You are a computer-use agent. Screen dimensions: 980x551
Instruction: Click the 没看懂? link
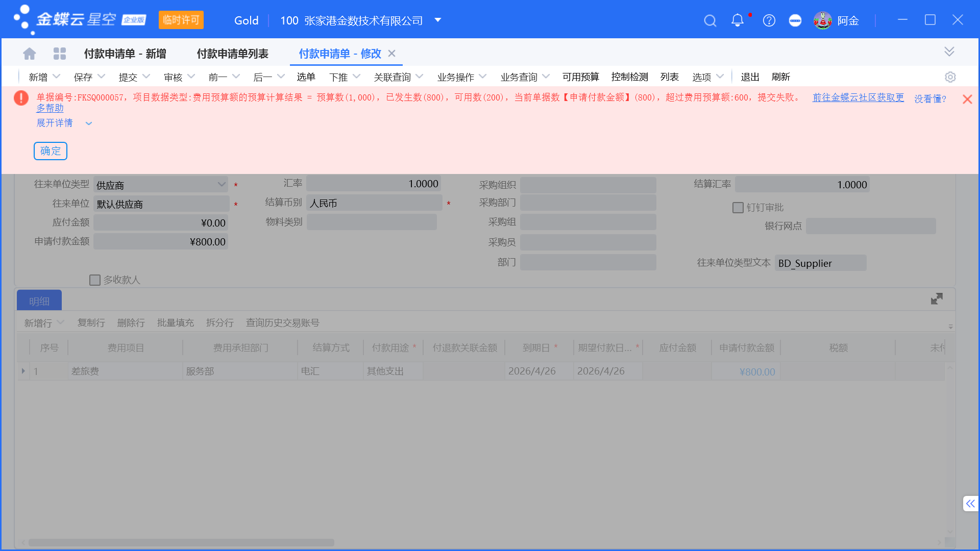(930, 99)
